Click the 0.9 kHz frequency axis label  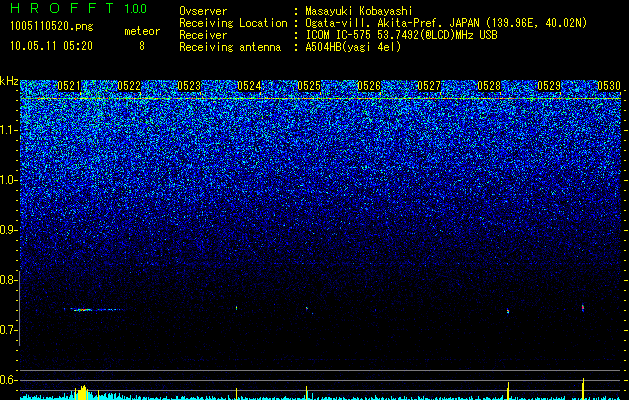(9, 230)
